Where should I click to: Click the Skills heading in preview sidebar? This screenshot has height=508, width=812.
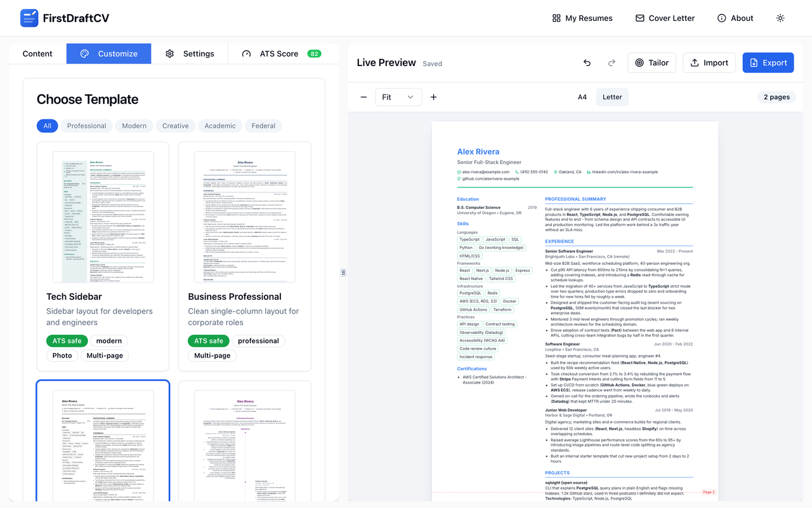click(463, 224)
